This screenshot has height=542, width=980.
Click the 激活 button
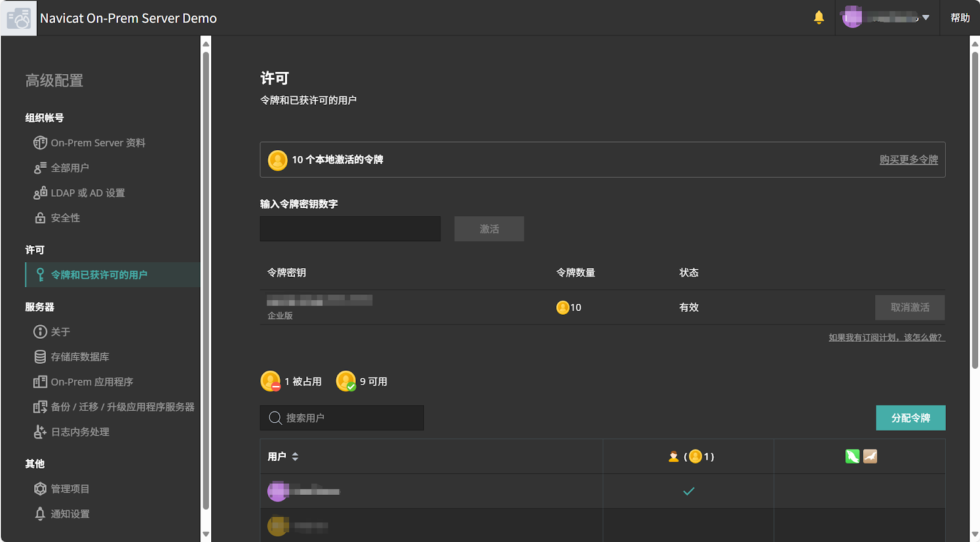pyautogui.click(x=489, y=228)
